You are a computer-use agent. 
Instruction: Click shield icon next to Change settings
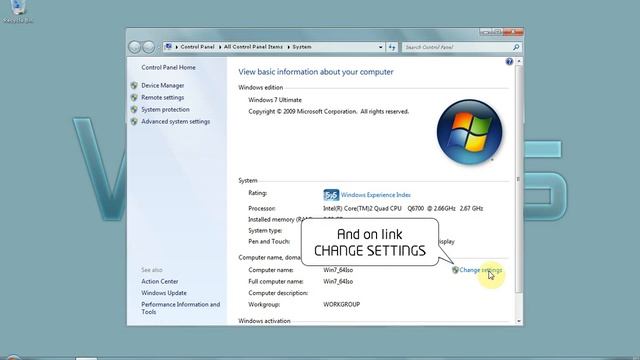tap(455, 270)
